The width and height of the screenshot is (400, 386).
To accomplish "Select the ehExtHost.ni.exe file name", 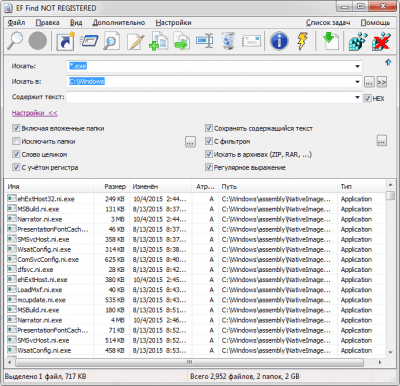I will pyautogui.click(x=42, y=280).
